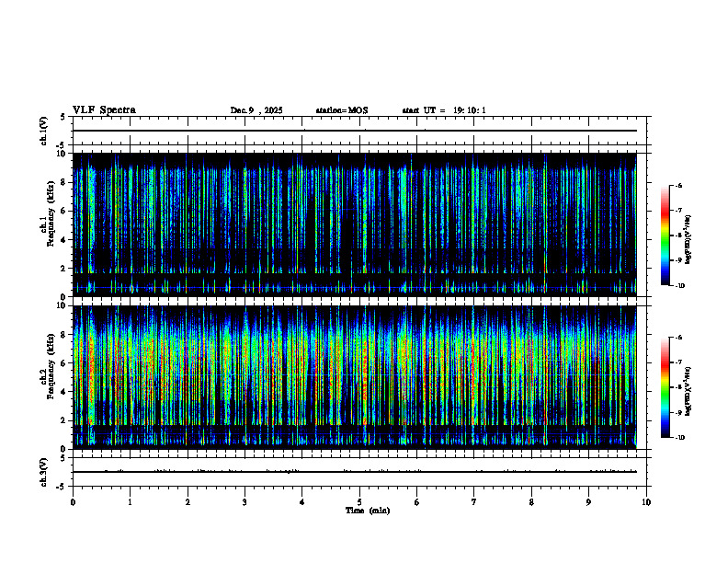Click the 8 kHz tick on ch.1 axis
The width and height of the screenshot is (728, 563).
[x=64, y=182]
